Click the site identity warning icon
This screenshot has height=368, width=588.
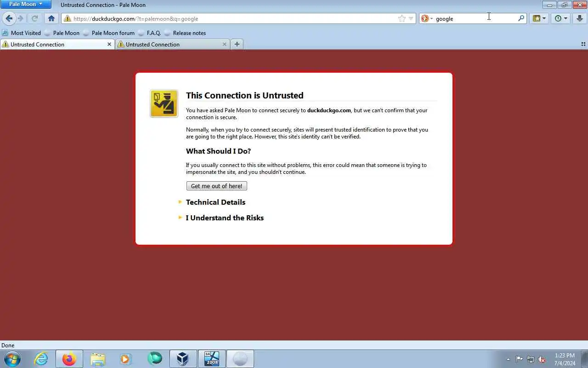coord(68,19)
